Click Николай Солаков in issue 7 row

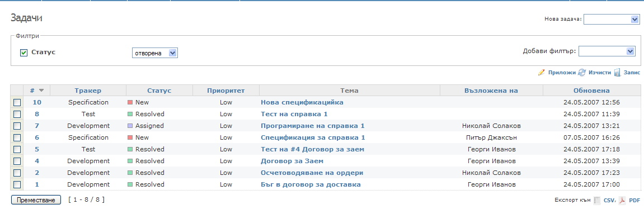491,126
